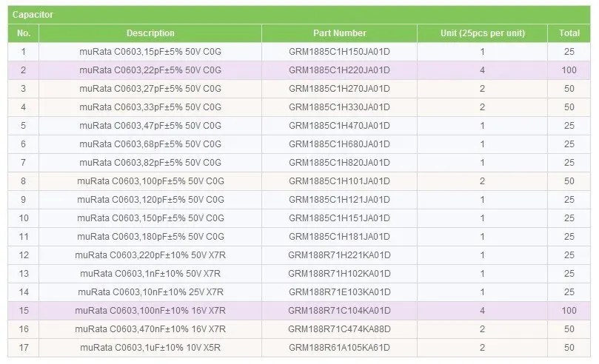Screen dimensions: 599x364
Task: Click row number 15 cell
Action: (23, 311)
